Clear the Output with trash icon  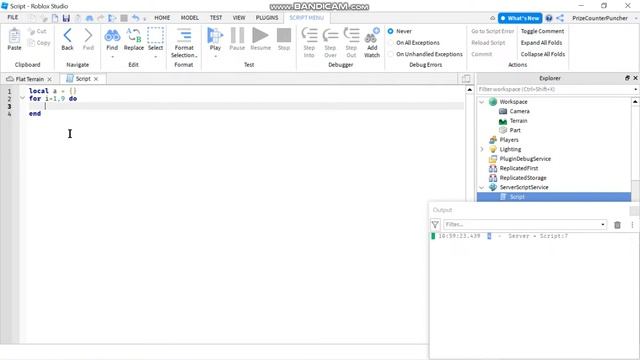click(x=617, y=225)
